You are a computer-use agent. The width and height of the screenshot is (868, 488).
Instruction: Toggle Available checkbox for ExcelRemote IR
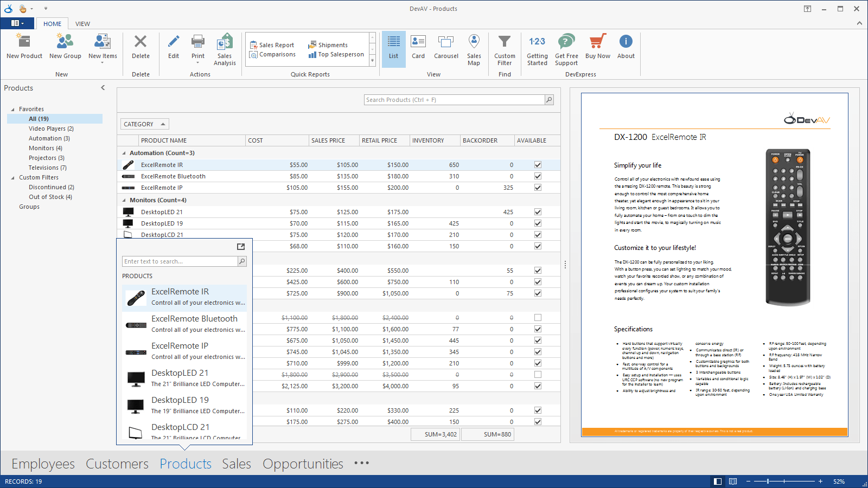pos(538,165)
